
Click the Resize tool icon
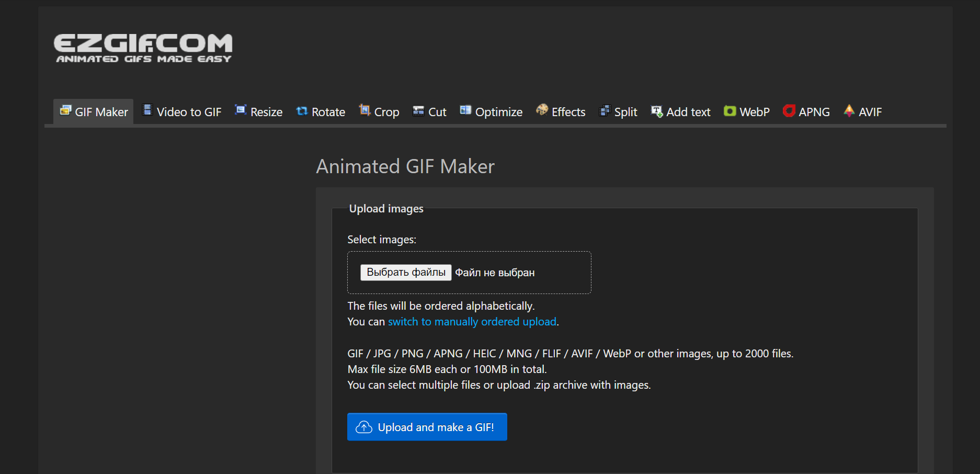[241, 110]
